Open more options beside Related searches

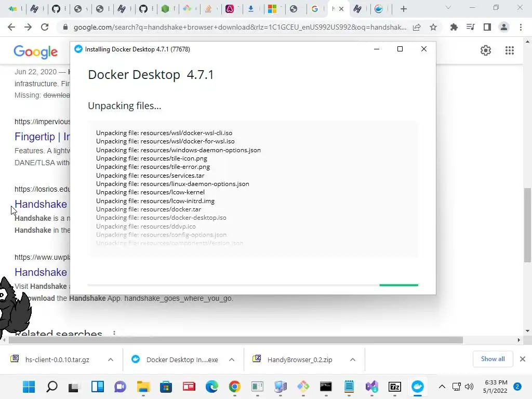[114, 333]
